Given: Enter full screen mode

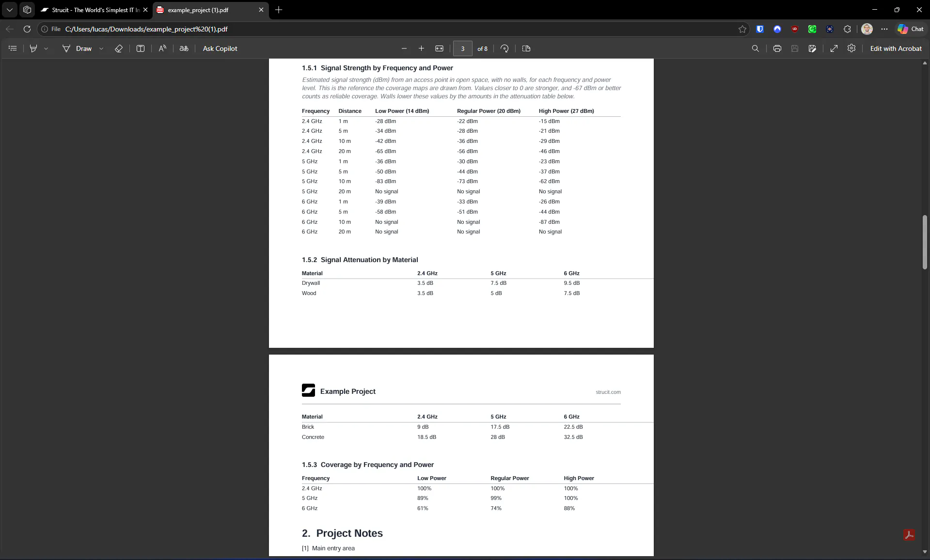Looking at the screenshot, I should [x=834, y=48].
